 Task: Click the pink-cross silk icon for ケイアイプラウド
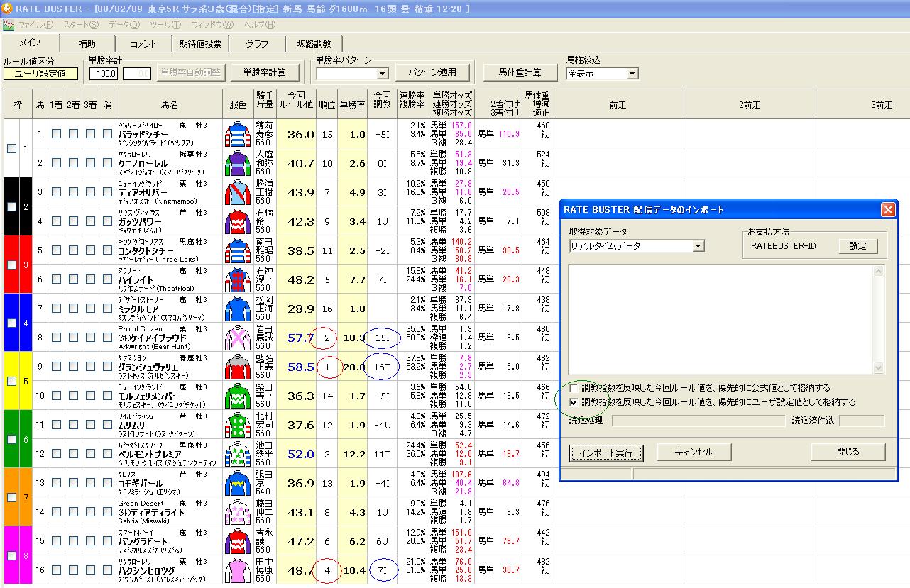[237, 338]
